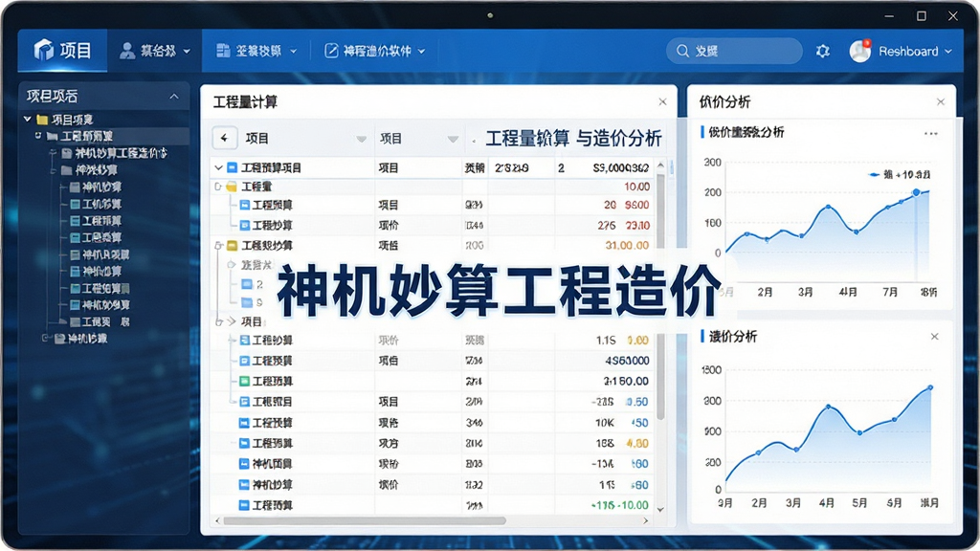Viewport: 980px width, 551px height.
Task: Click the settings gear icon
Action: [x=822, y=52]
